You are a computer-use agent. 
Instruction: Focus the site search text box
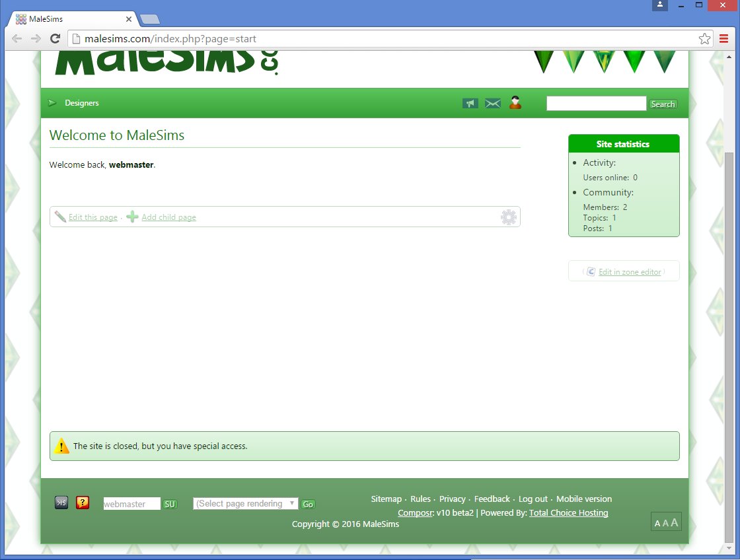[x=596, y=103]
